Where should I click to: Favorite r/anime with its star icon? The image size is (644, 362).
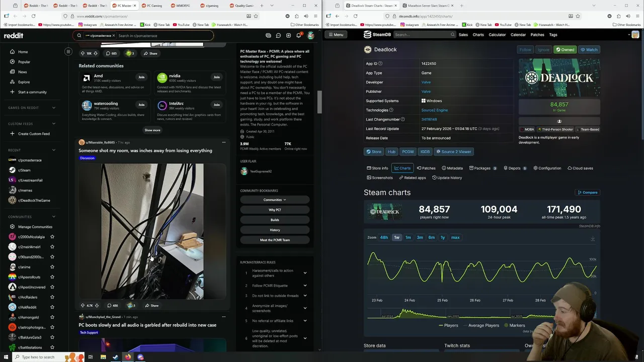tap(52, 267)
